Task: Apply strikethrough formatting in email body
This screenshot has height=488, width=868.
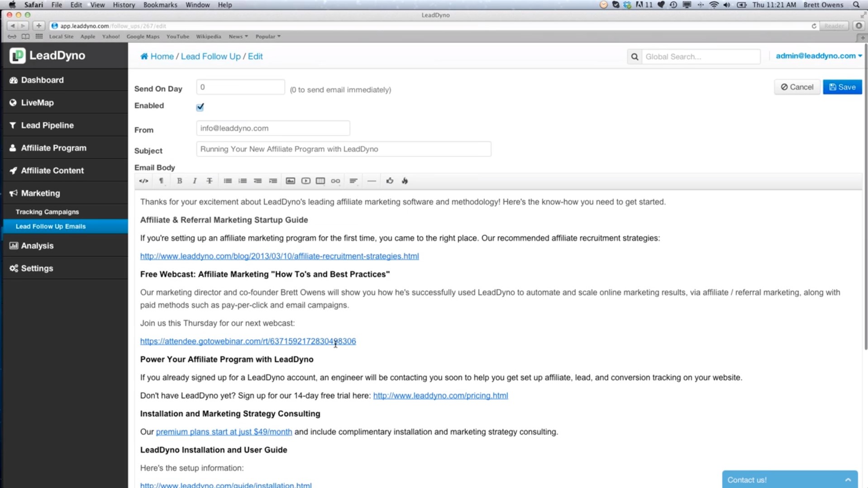Action: pyautogui.click(x=210, y=181)
